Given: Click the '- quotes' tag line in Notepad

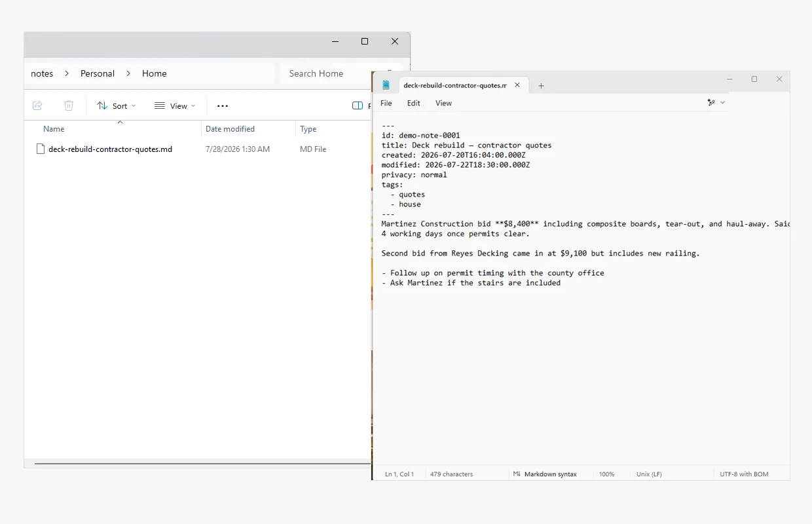Looking at the screenshot, I should (x=408, y=195).
